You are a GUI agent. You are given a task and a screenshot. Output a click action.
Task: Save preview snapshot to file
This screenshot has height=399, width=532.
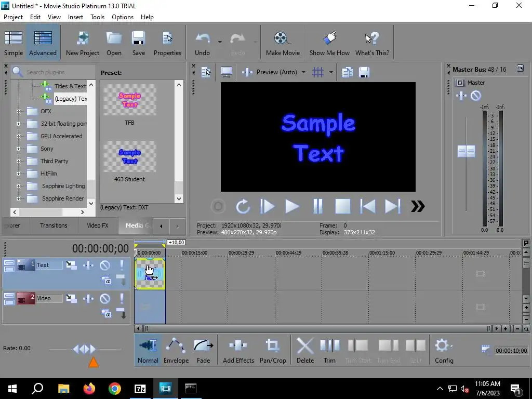click(364, 72)
